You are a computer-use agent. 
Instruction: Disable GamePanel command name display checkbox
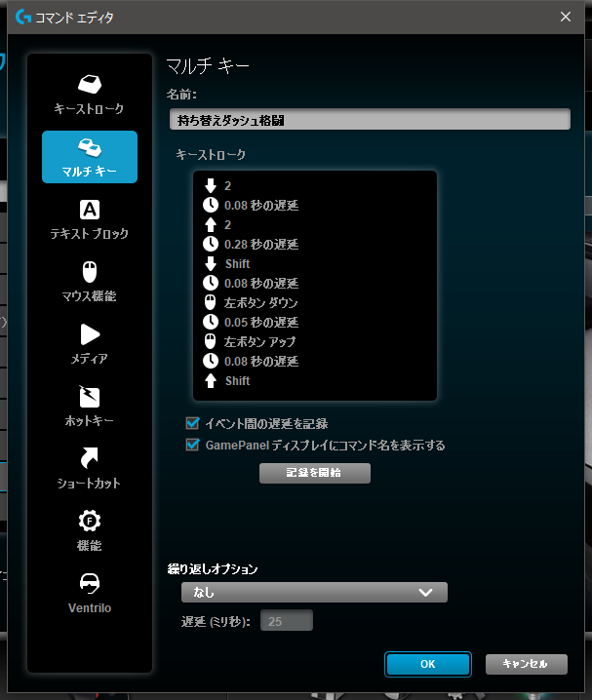192,446
